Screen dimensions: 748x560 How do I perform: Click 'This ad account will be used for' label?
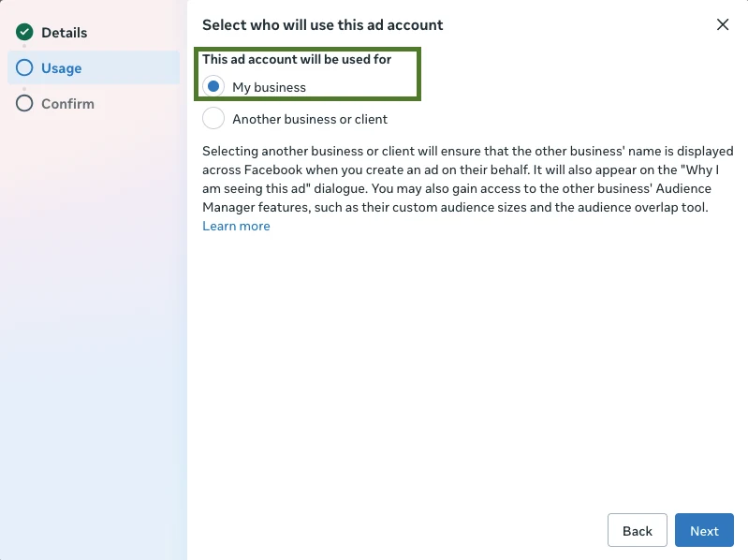click(x=297, y=59)
